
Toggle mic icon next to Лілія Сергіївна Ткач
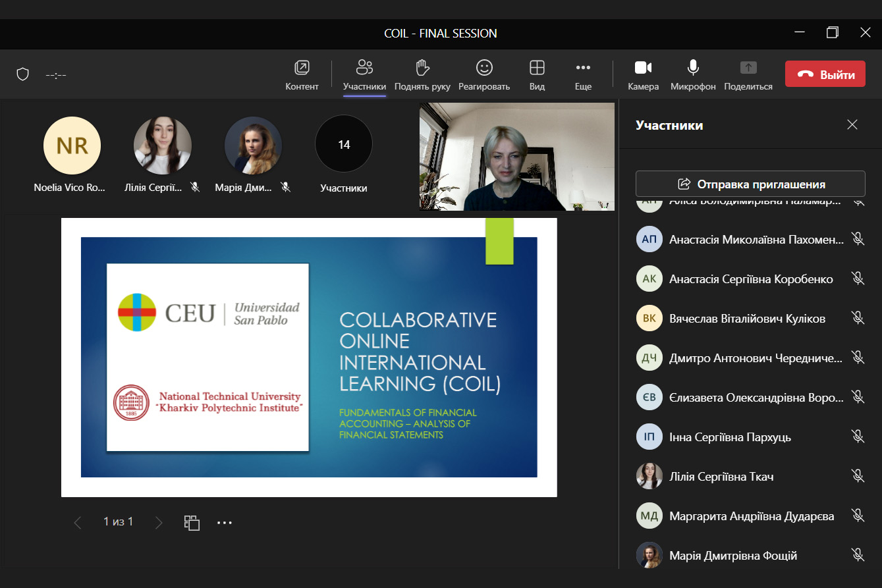tap(858, 476)
